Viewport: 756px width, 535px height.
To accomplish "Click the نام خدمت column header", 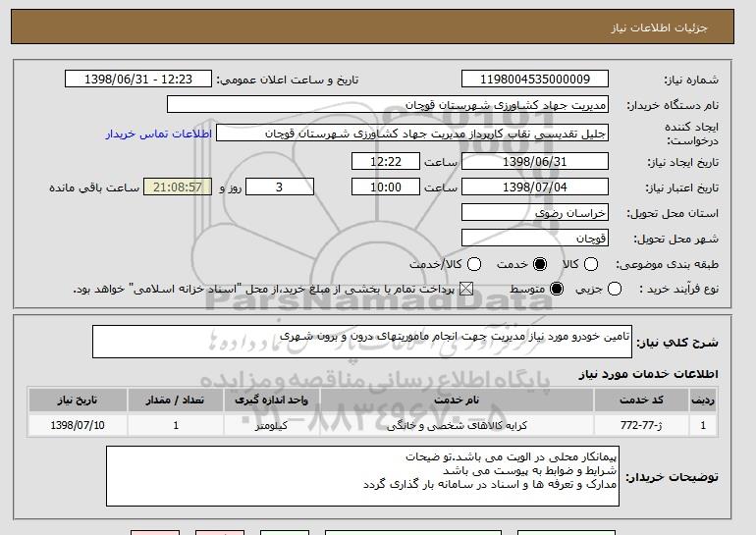I will click(x=457, y=401).
